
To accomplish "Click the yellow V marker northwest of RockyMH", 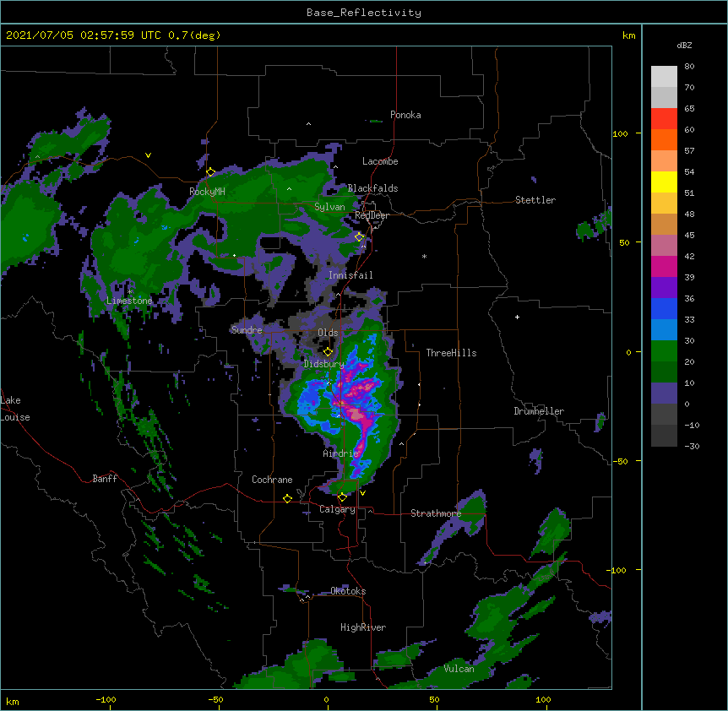I will [x=148, y=155].
